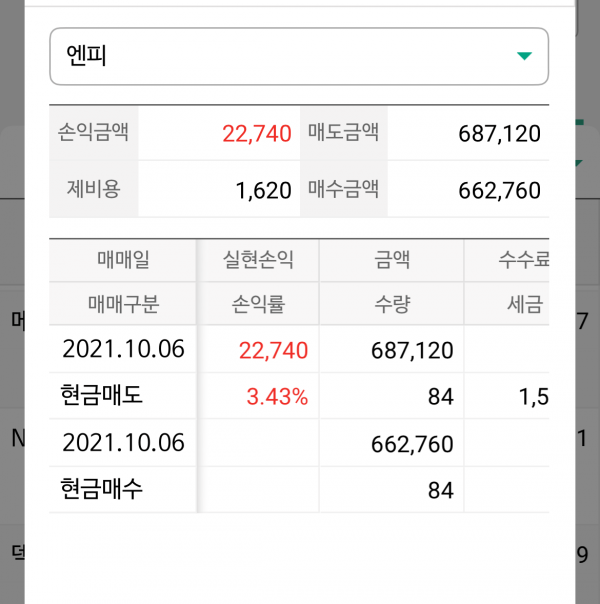The width and height of the screenshot is (600, 604).
Task: Select the 현금매도 trade row
Action: (x=102, y=396)
